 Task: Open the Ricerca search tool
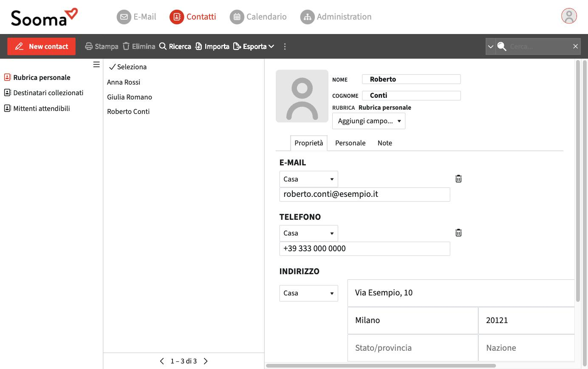175,46
